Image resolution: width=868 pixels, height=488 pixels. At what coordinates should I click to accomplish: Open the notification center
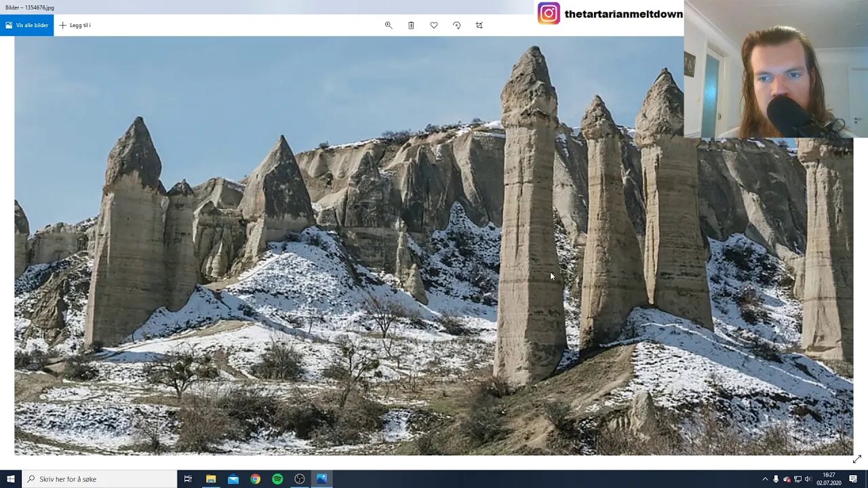point(853,479)
